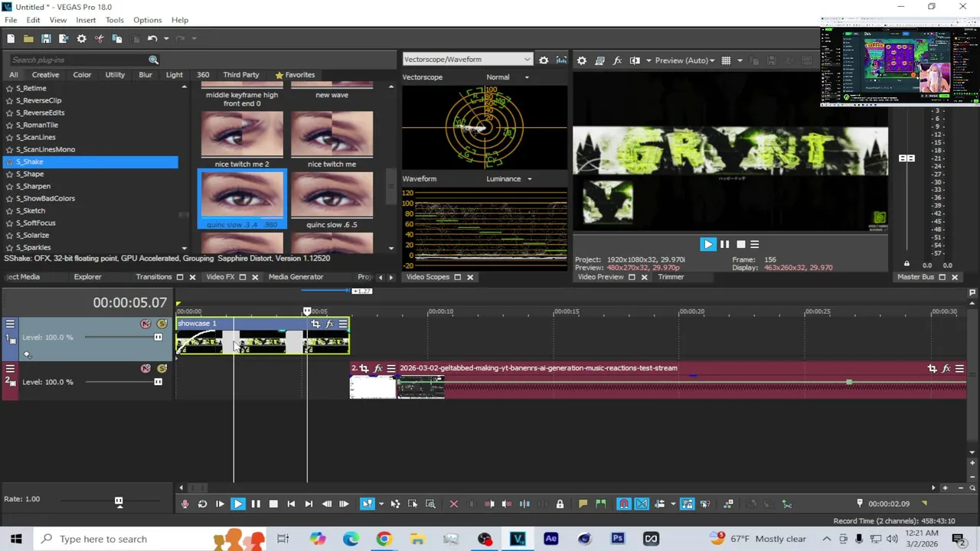Filter plug-ins by Blur category
This screenshot has height=551, width=980.
(x=145, y=75)
